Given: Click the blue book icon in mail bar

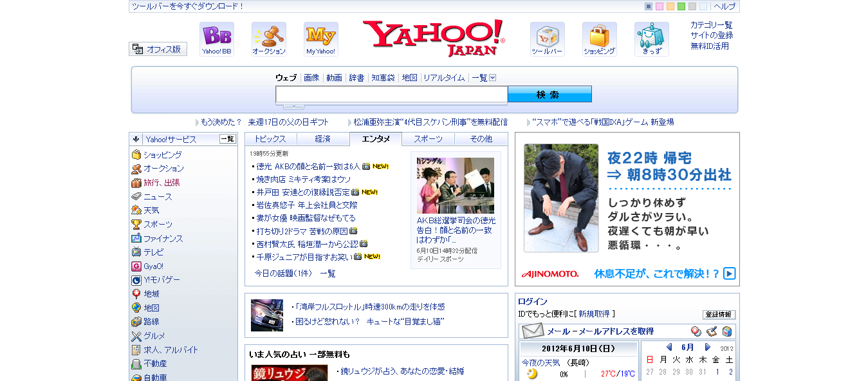Looking at the screenshot, I should click(x=727, y=331).
